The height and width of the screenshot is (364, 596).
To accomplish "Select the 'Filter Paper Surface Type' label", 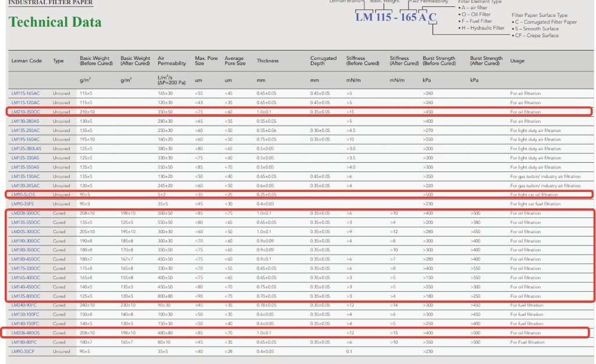I will 540,15.
